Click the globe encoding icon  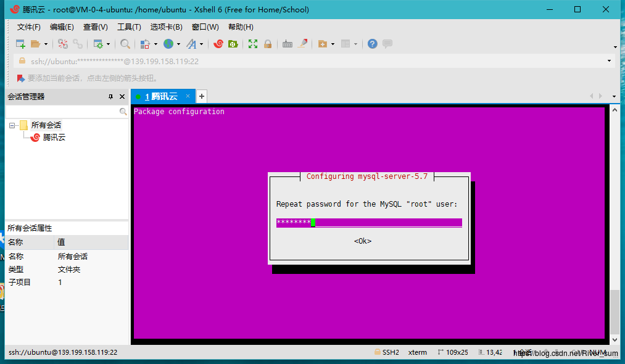168,44
